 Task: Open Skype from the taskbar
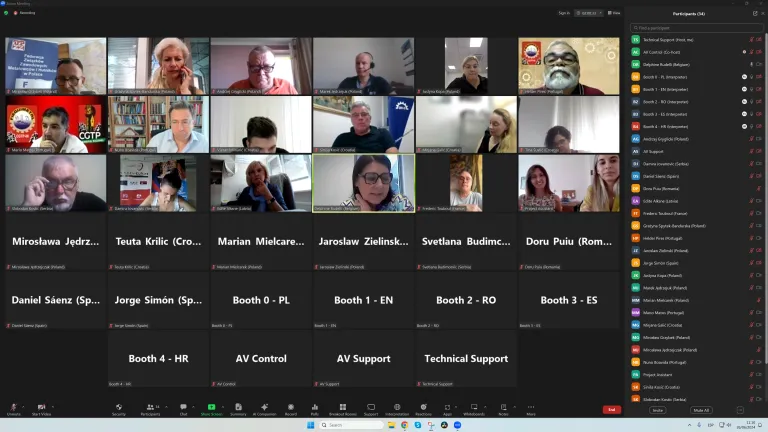(418, 425)
